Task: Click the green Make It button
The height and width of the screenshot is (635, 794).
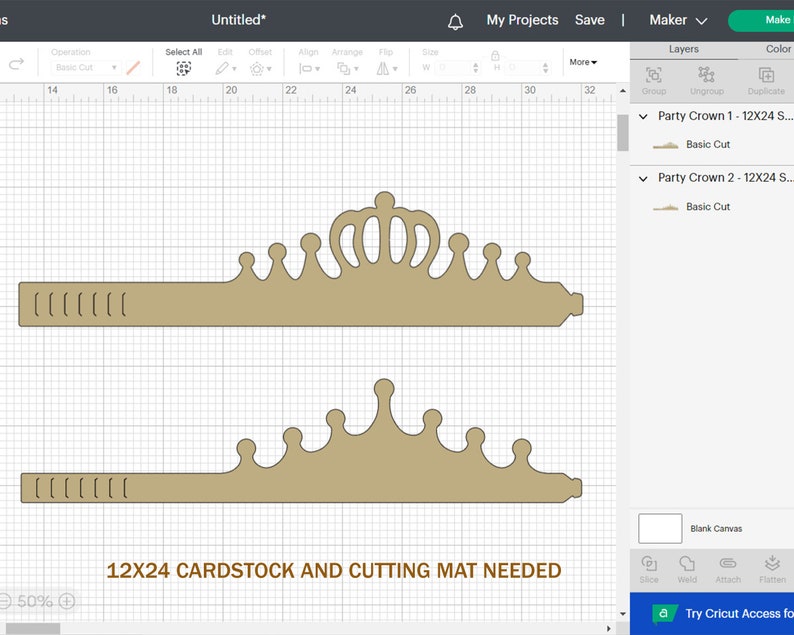Action: [761, 20]
